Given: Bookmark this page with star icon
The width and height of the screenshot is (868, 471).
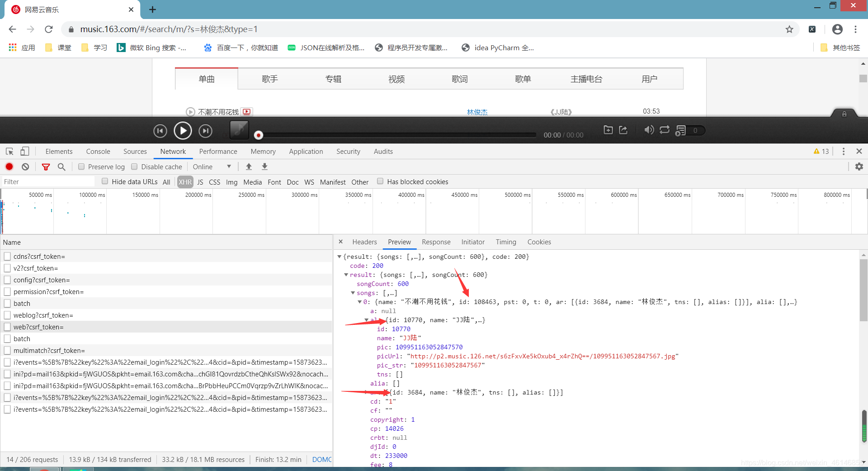Looking at the screenshot, I should (789, 29).
